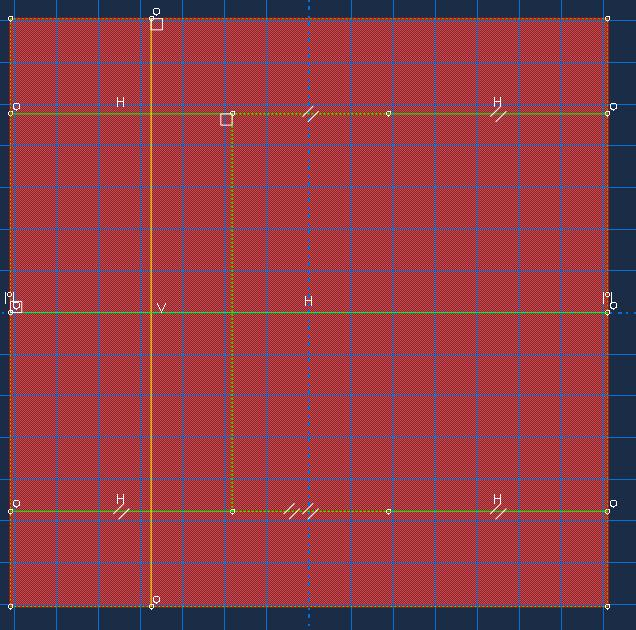The image size is (636, 630).
Task: Click the H label on lower-right green line
Action: (x=497, y=499)
